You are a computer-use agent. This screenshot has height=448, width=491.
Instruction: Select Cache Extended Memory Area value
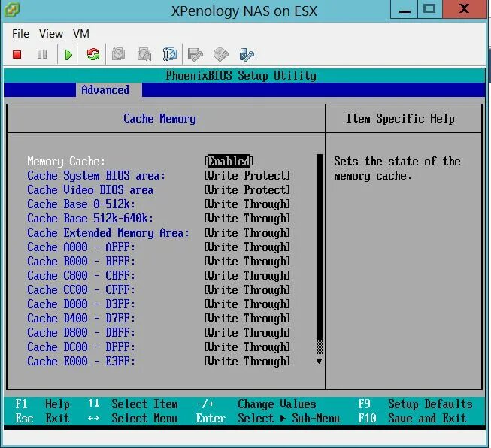[247, 233]
